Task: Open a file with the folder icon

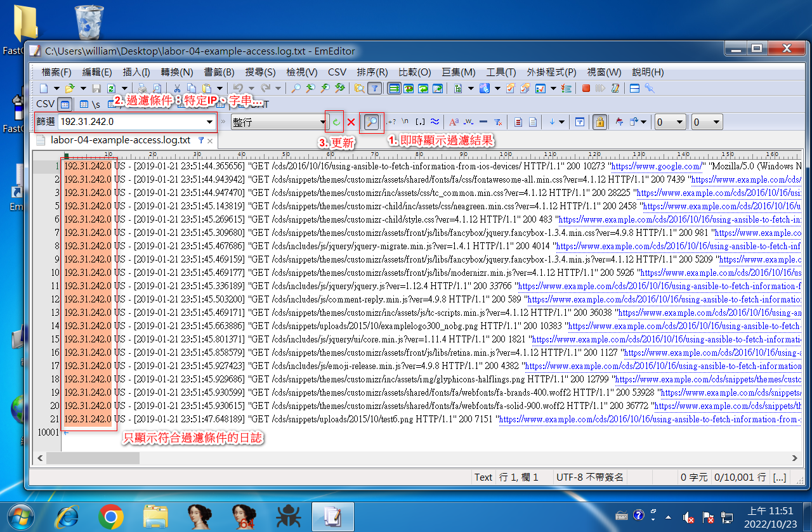Action: [70, 88]
